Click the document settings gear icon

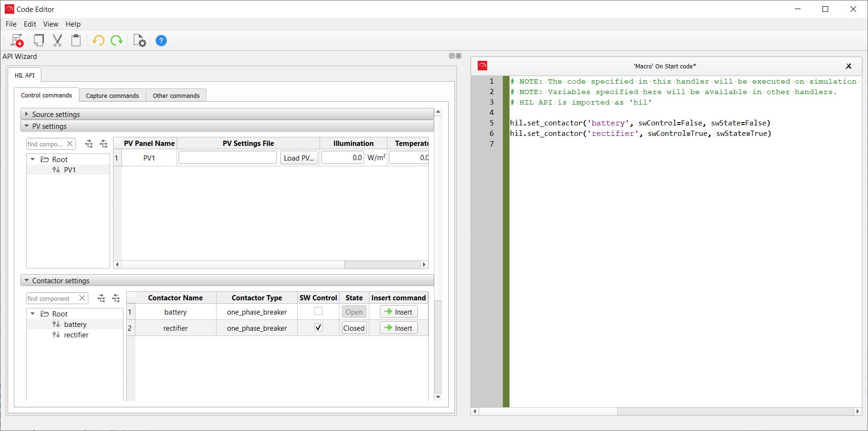(x=140, y=41)
